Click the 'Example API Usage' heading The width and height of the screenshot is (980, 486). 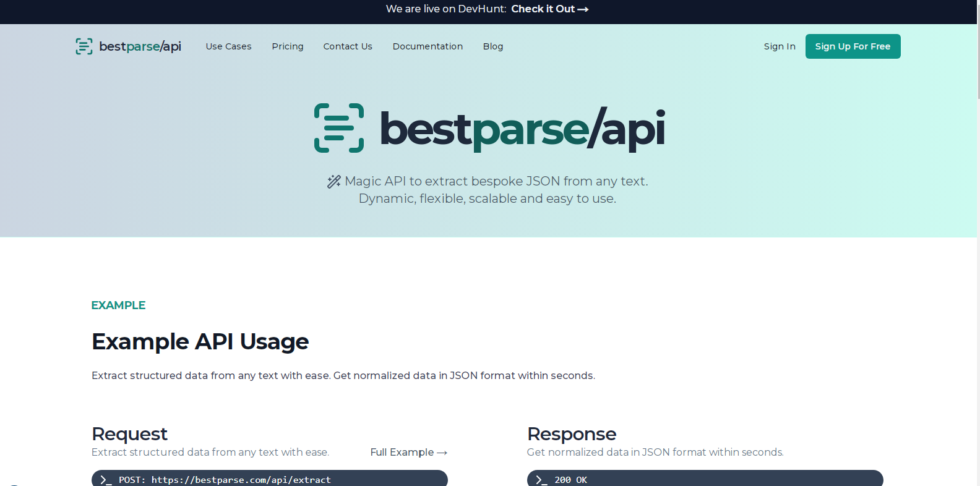coord(200,342)
